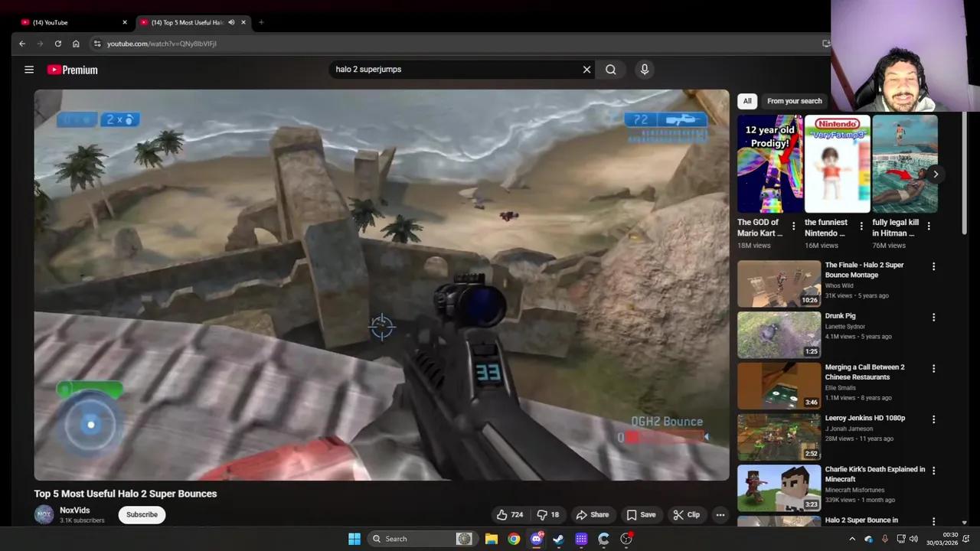Open menu for funniest Nintendo short
The image size is (980, 551).
click(861, 227)
